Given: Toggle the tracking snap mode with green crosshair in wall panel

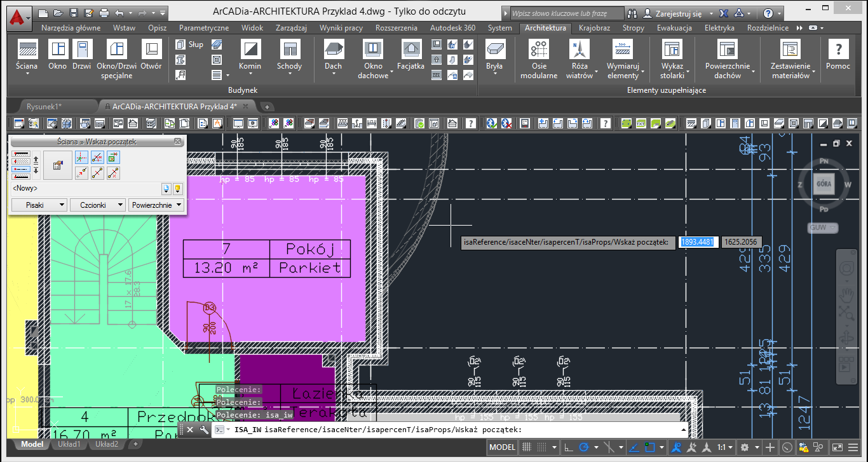Looking at the screenshot, I should 81,158.
